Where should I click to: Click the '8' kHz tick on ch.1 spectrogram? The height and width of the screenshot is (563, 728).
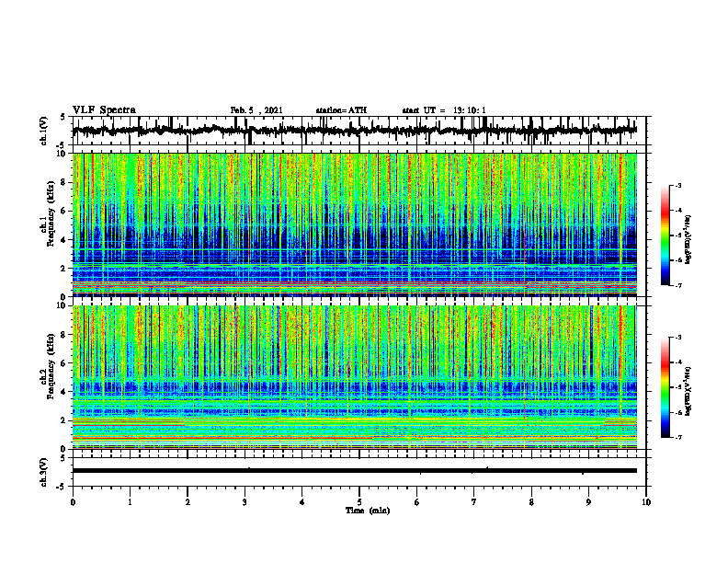pos(63,182)
